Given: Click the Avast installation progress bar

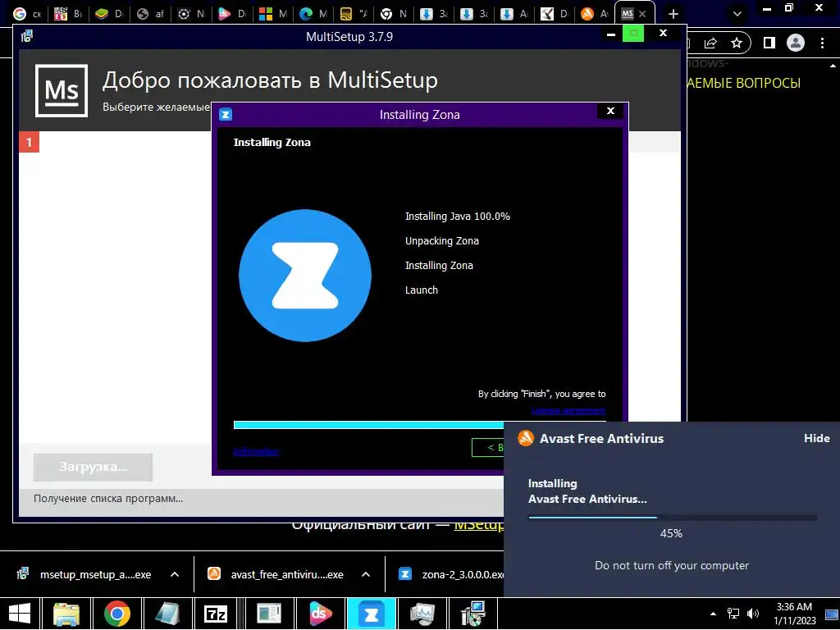Looking at the screenshot, I should (673, 518).
